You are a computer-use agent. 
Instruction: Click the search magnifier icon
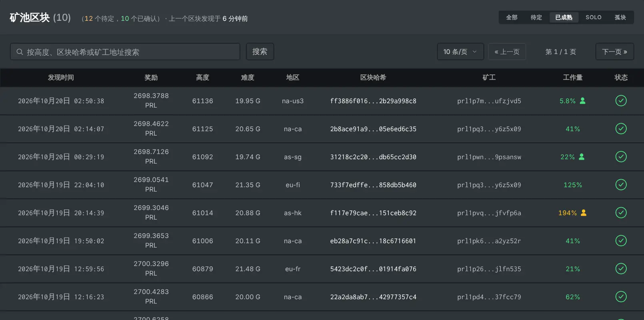coord(20,52)
